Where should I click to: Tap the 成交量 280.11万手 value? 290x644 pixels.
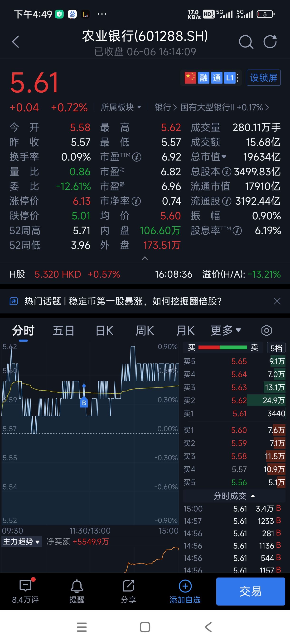pyautogui.click(x=256, y=128)
